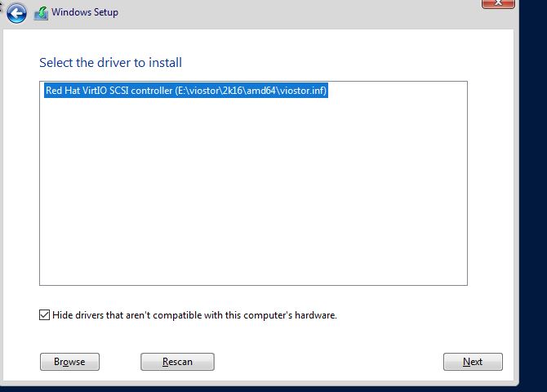Viewport: 547px width, 392px height.
Task: Open Browse to locate a driver folder
Action: [69, 362]
